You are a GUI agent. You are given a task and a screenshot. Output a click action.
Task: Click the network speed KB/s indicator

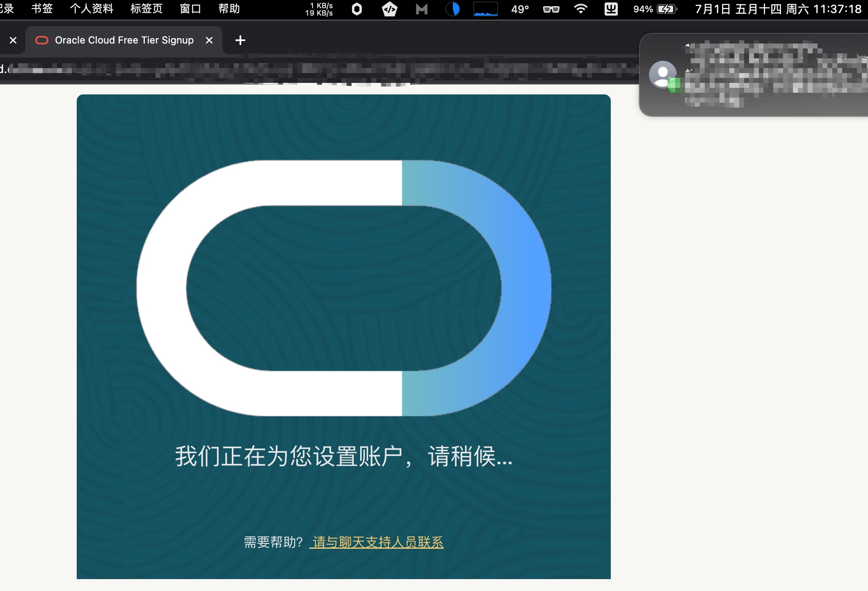(x=319, y=9)
